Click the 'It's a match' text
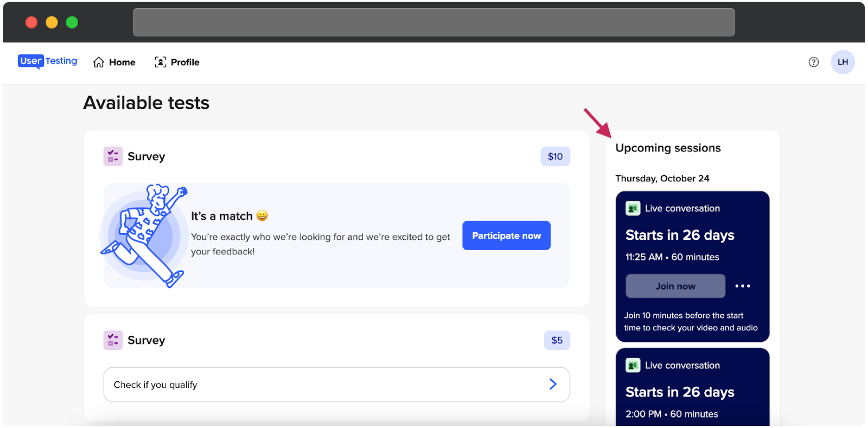 222,216
